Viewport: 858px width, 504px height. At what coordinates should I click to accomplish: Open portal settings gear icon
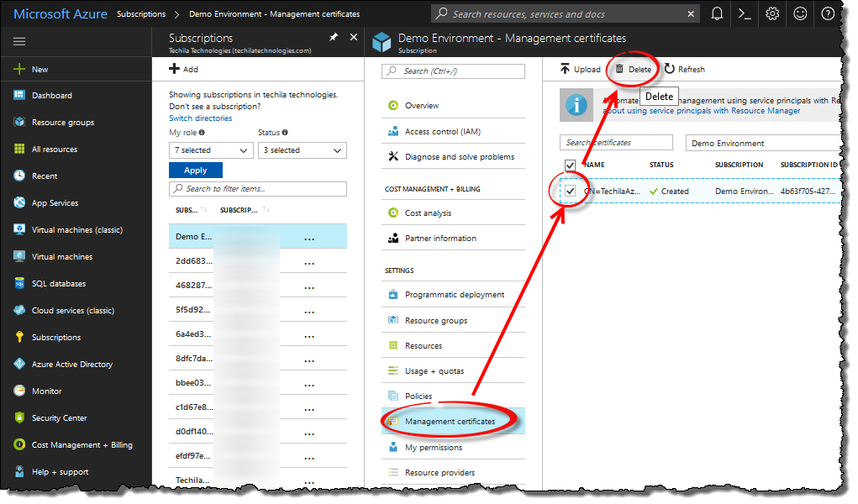[x=772, y=13]
